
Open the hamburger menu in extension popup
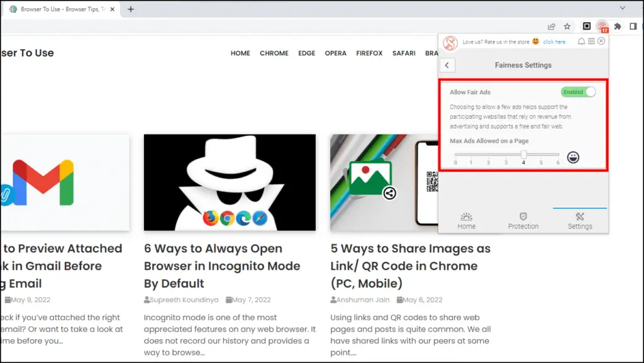point(591,41)
